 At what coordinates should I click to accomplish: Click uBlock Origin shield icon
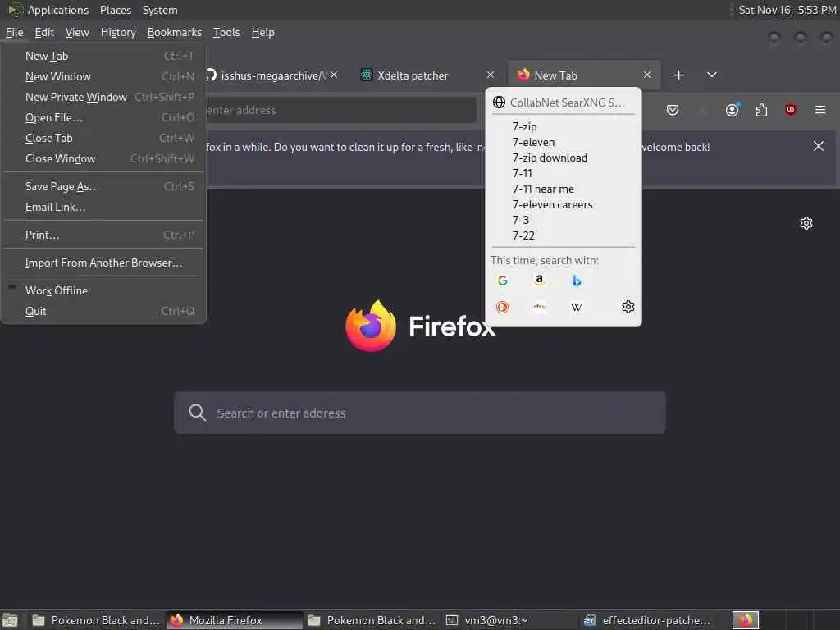(790, 111)
